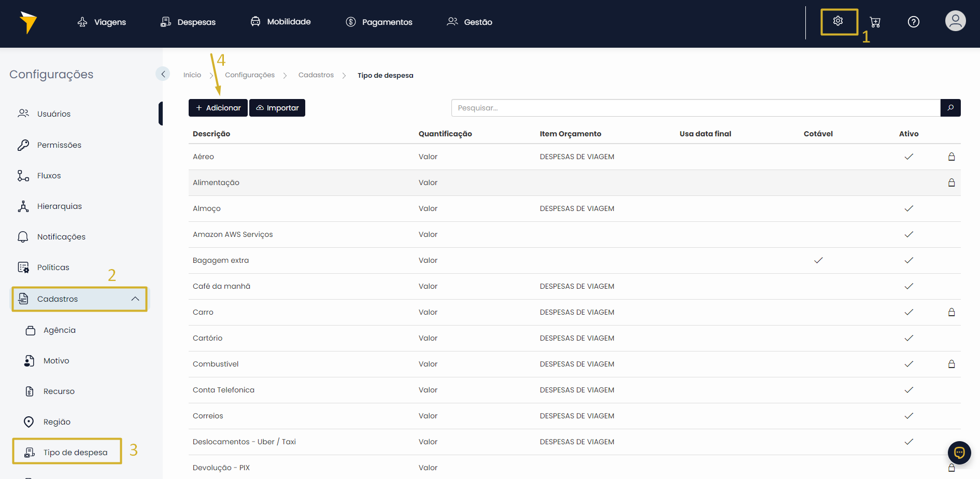Screen dimensions: 980x479
Task: Open the settings gear icon
Action: [838, 21]
